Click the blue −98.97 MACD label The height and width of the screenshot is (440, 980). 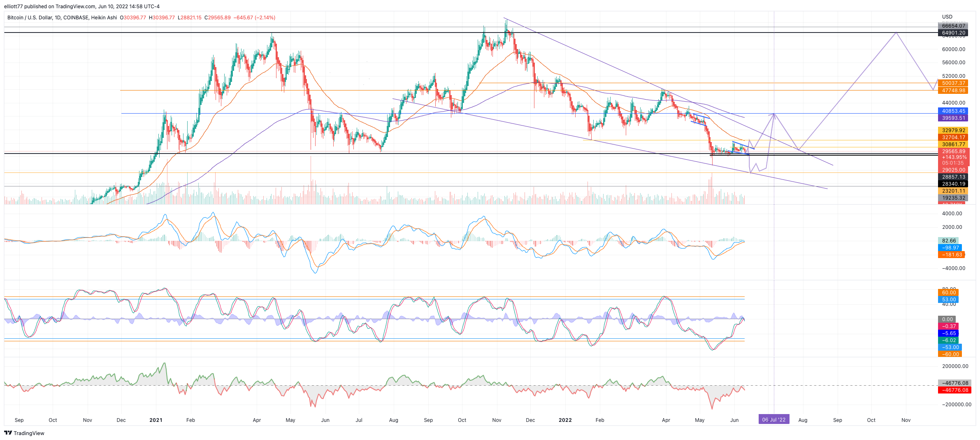coord(950,248)
